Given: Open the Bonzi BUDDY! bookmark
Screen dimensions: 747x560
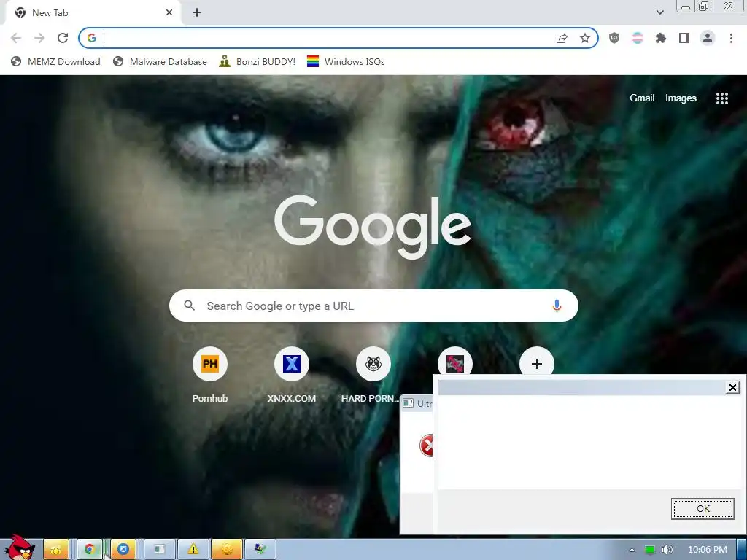Looking at the screenshot, I should pos(258,61).
